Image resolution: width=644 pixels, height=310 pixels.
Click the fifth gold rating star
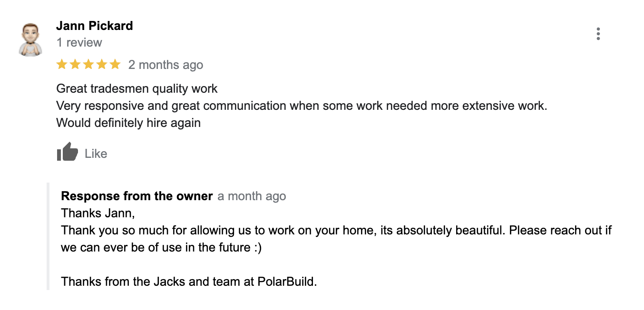tap(115, 65)
